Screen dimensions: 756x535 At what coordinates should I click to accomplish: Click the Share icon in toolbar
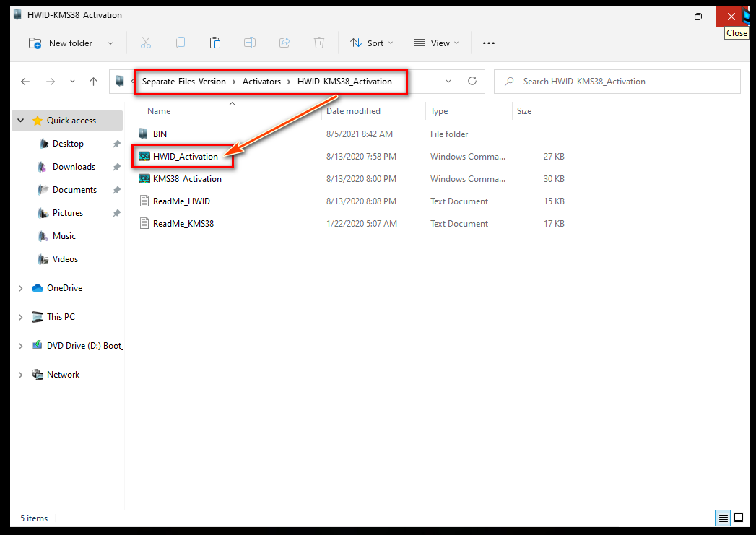(284, 43)
